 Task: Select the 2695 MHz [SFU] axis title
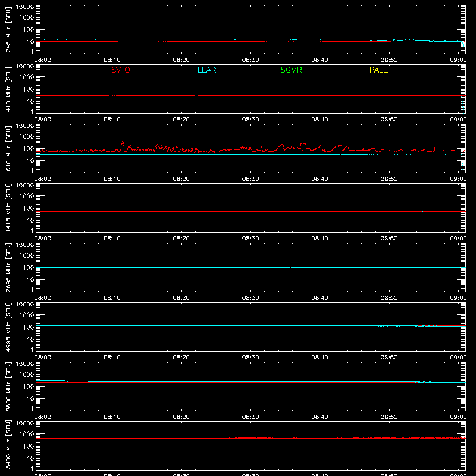click(8, 267)
